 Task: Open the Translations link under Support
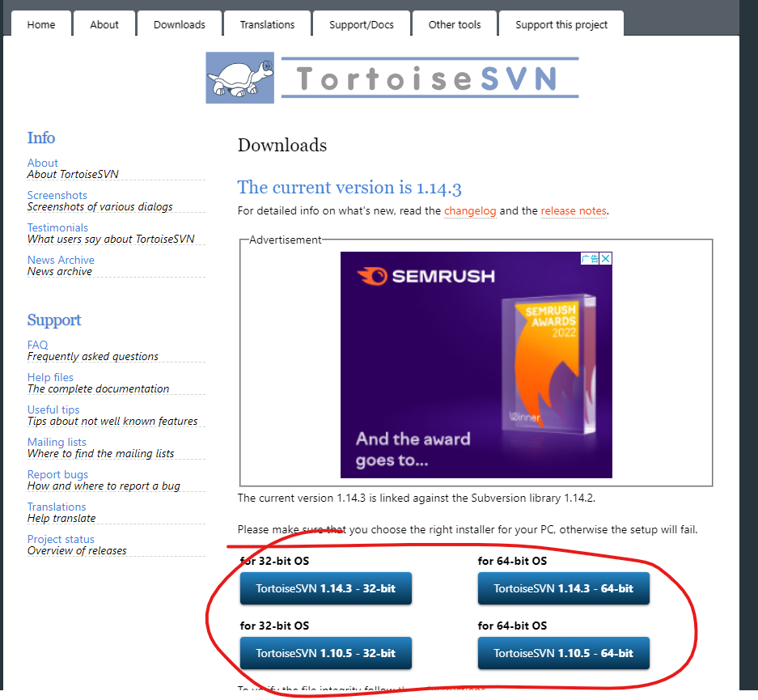click(x=57, y=507)
